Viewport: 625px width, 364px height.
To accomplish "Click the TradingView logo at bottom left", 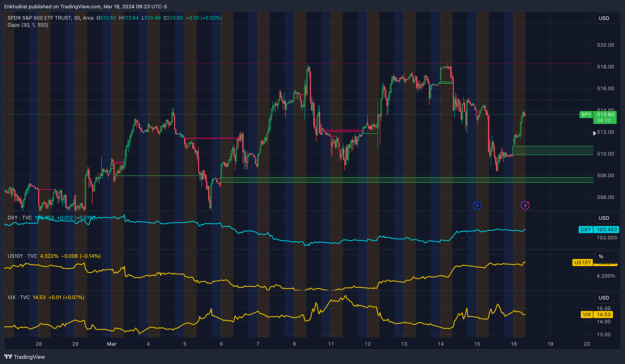I will [24, 357].
